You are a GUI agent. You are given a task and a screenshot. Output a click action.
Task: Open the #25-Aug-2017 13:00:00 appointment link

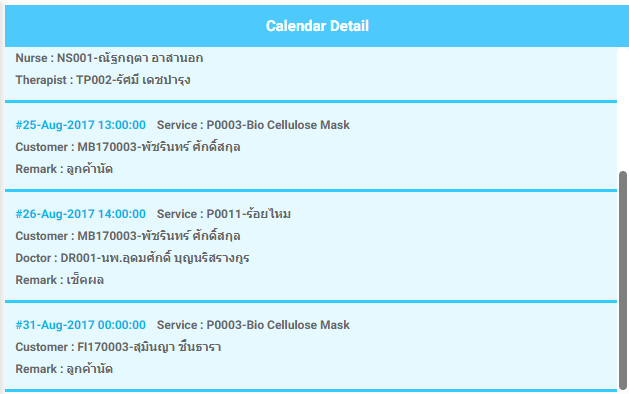coord(80,125)
